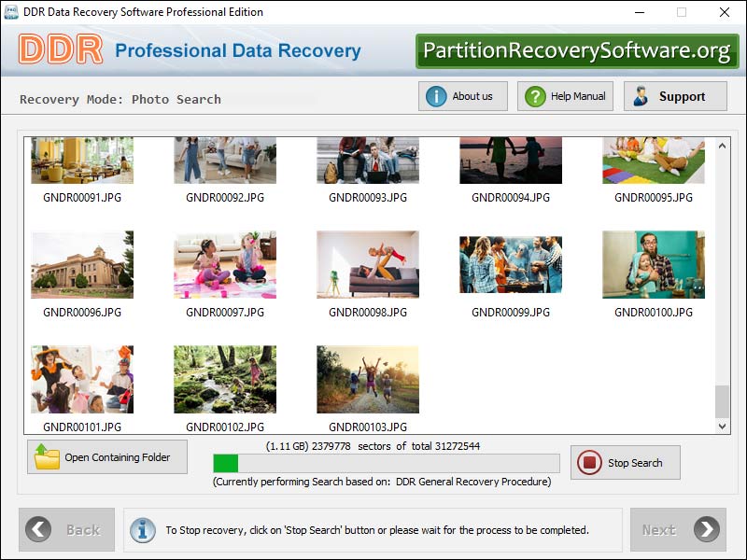Select the GNDR00103.JPG jumping people thumbnail
This screenshot has width=747, height=560.
(368, 380)
